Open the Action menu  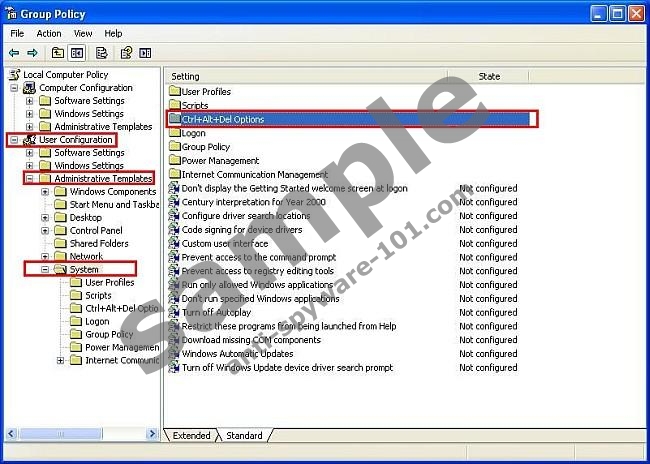click(x=49, y=33)
